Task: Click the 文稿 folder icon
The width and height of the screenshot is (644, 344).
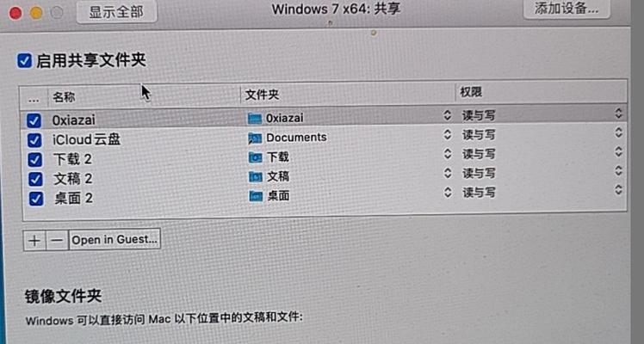Action: (256, 176)
